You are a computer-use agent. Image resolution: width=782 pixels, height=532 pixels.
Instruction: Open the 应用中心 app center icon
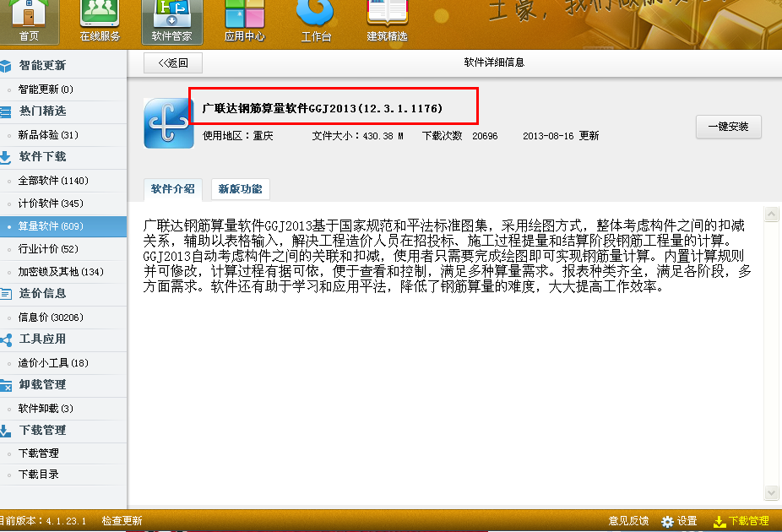point(244,21)
